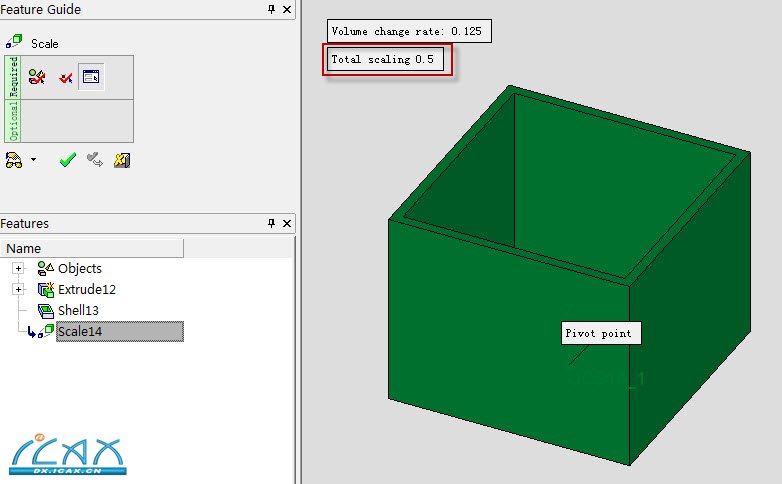Image resolution: width=782 pixels, height=484 pixels.
Task: Click the Feature Guide panel title
Action: (x=40, y=9)
